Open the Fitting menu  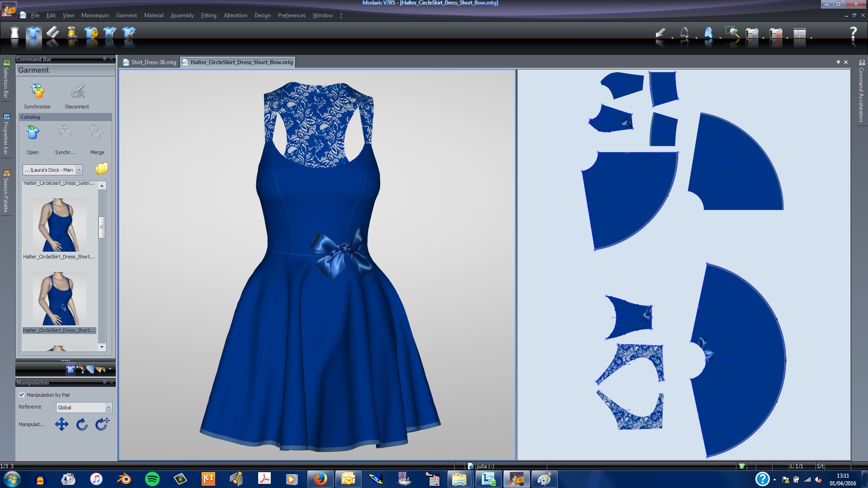(x=208, y=15)
